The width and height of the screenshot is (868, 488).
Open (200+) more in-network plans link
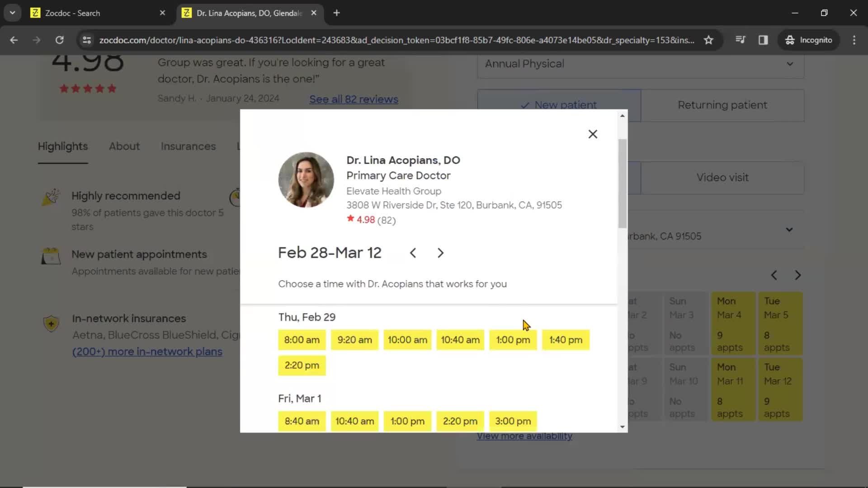click(147, 352)
